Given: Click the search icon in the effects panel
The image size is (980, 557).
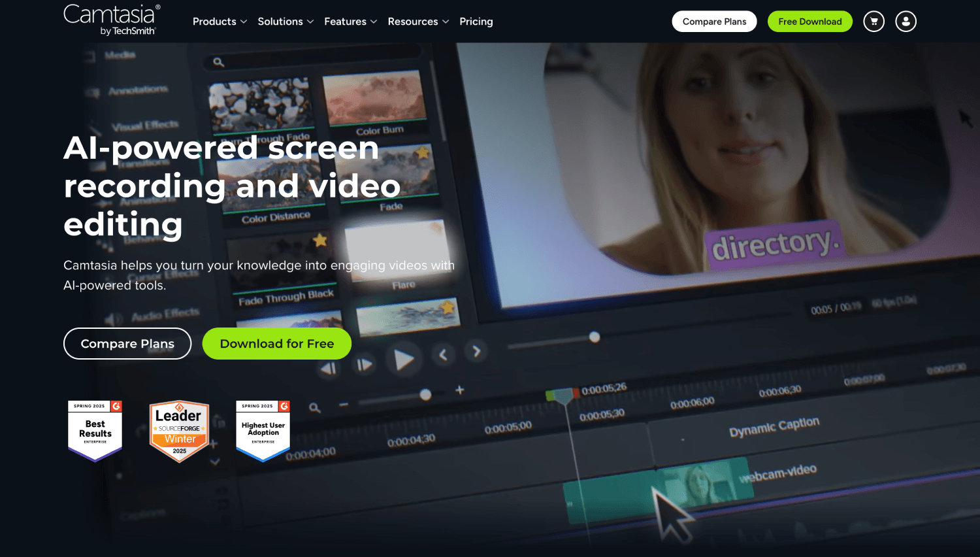Looking at the screenshot, I should pyautogui.click(x=219, y=62).
